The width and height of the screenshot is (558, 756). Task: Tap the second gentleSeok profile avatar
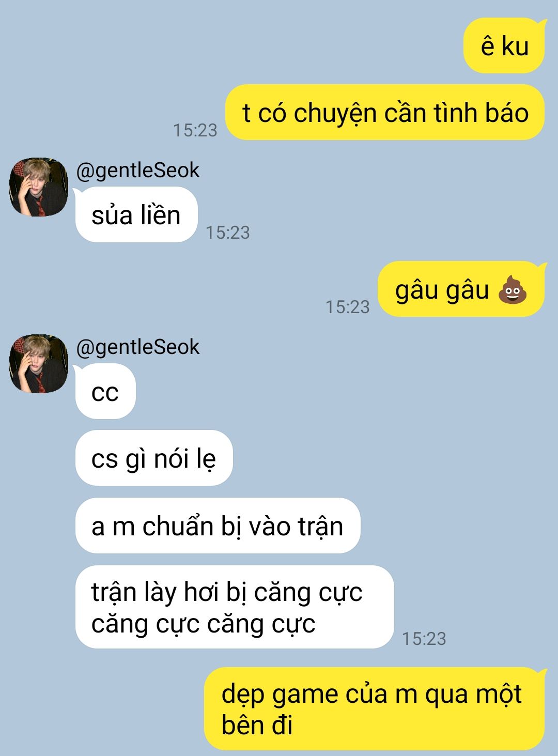click(39, 364)
